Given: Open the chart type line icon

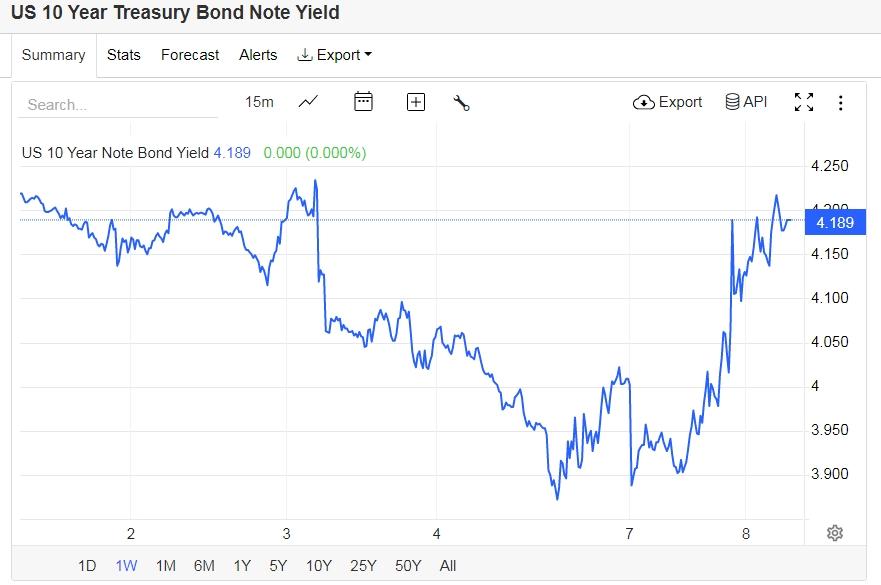Looking at the screenshot, I should pos(308,102).
